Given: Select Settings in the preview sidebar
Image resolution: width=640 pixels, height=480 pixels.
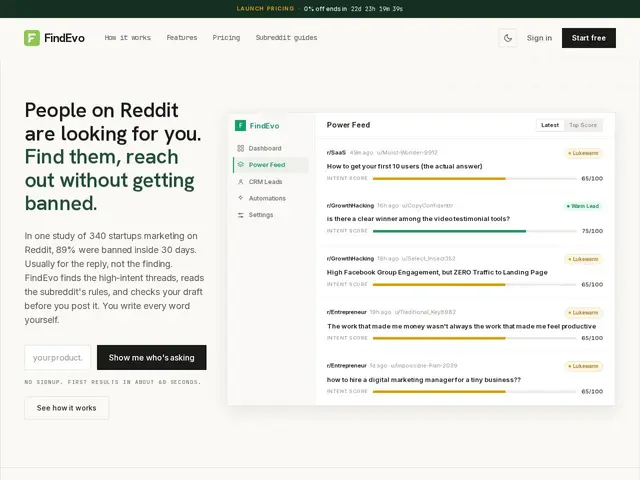Looking at the screenshot, I should click(270, 215).
